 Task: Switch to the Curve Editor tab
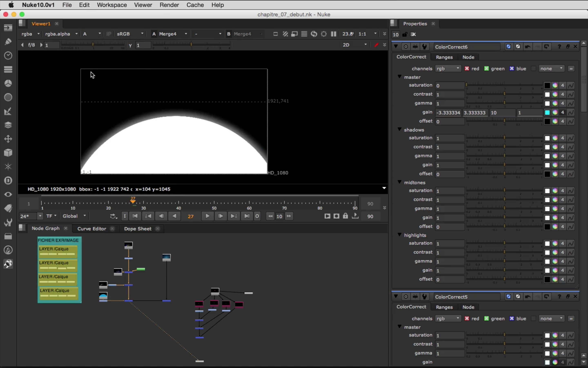92,229
